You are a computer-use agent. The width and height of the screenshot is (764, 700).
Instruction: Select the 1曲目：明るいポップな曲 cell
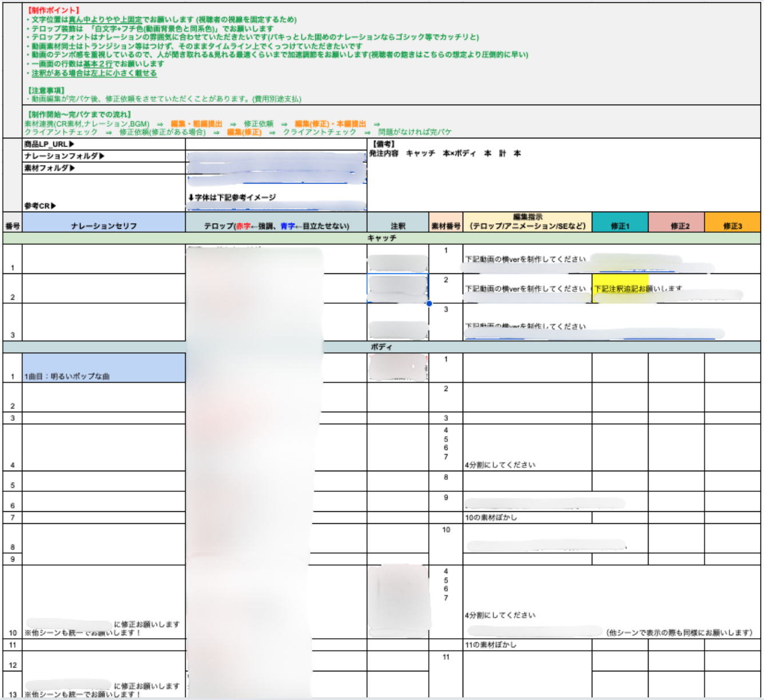click(104, 368)
